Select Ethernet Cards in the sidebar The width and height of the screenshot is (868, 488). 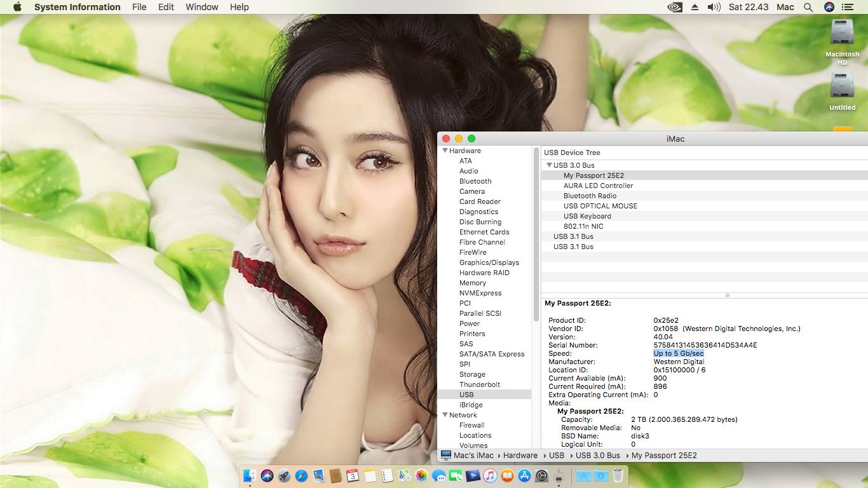point(484,232)
